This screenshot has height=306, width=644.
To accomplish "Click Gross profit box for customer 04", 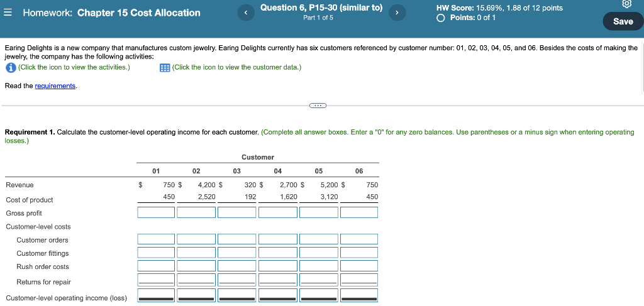I will 277,212.
